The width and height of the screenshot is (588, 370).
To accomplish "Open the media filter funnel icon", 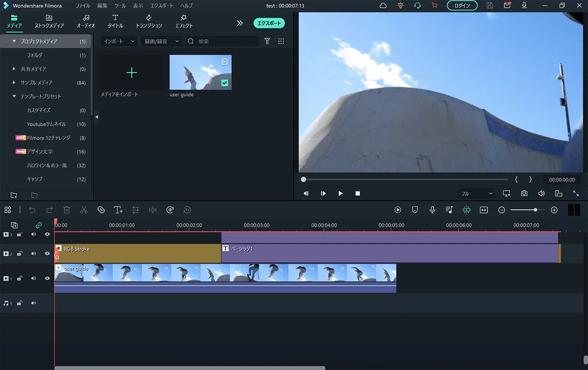I will click(267, 41).
